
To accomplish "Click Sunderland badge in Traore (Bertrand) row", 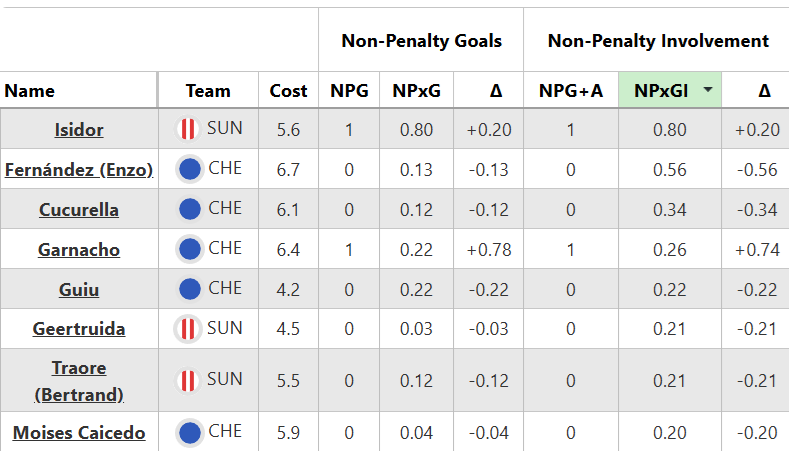I will pos(188,380).
